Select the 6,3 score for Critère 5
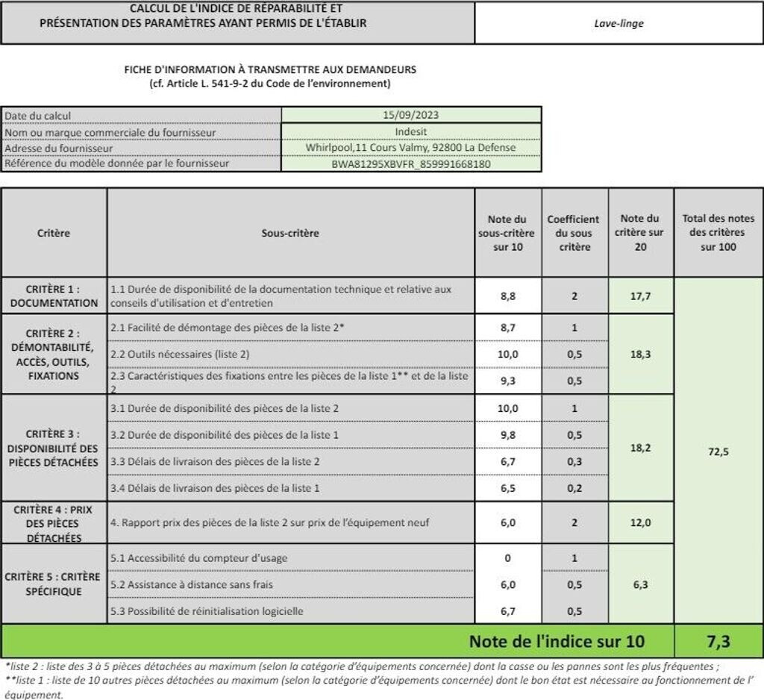This screenshot has height=700, width=764. pos(640,584)
